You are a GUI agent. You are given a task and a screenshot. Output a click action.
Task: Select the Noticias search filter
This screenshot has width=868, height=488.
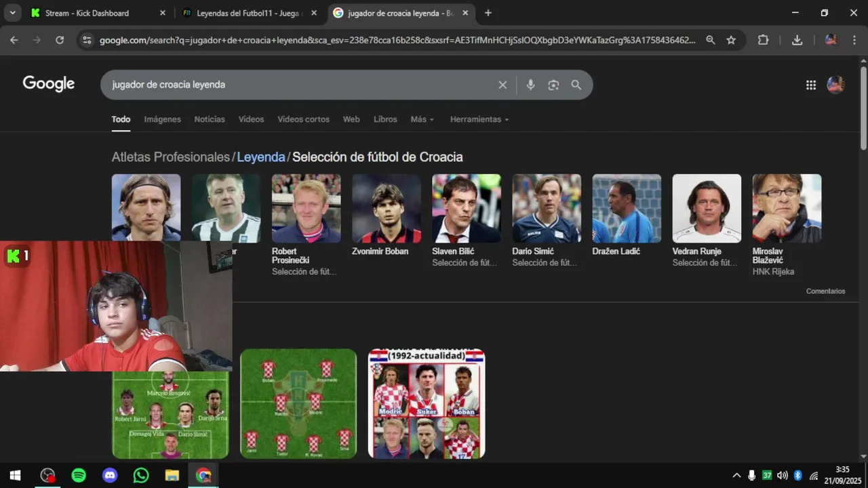(x=210, y=119)
